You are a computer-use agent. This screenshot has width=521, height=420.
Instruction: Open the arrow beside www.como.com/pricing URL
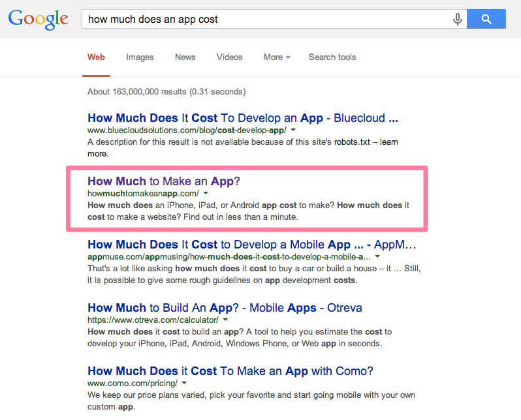(x=184, y=383)
